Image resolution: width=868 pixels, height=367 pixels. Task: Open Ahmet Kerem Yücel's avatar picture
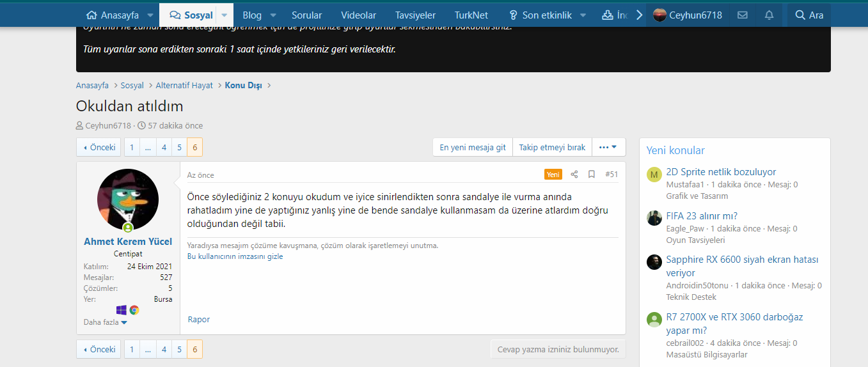tap(128, 199)
